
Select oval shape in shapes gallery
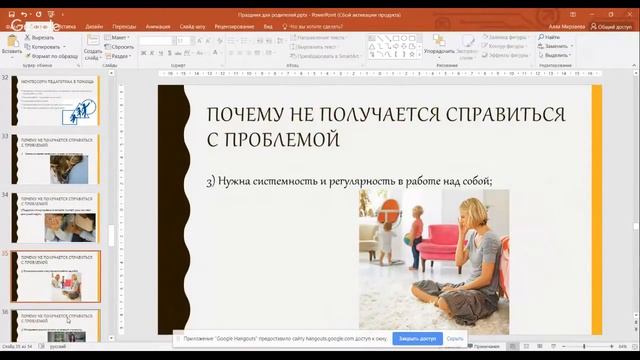404,38
